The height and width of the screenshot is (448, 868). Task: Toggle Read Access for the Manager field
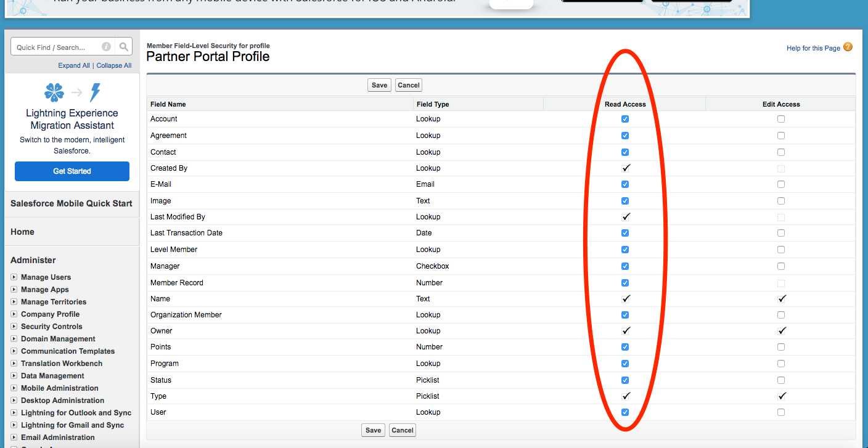[x=625, y=266]
